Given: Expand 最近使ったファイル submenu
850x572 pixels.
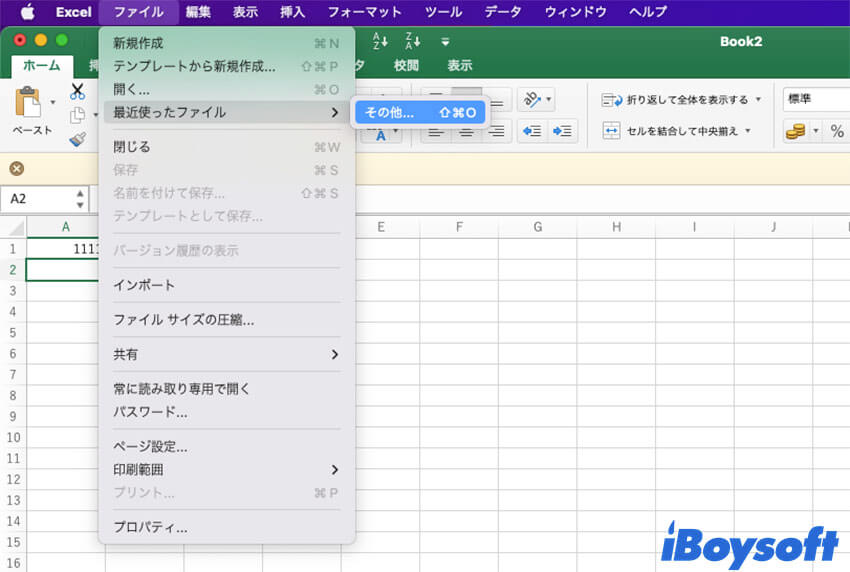Looking at the screenshot, I should click(227, 112).
